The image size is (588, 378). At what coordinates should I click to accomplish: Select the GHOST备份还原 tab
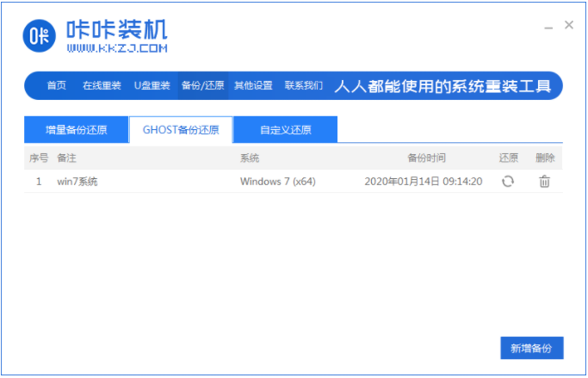point(181,130)
